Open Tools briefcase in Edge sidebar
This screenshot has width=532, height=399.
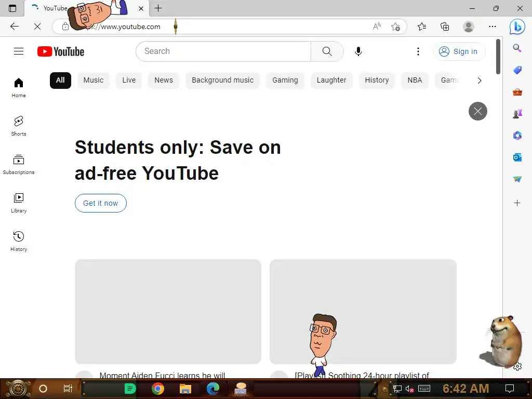click(x=517, y=92)
